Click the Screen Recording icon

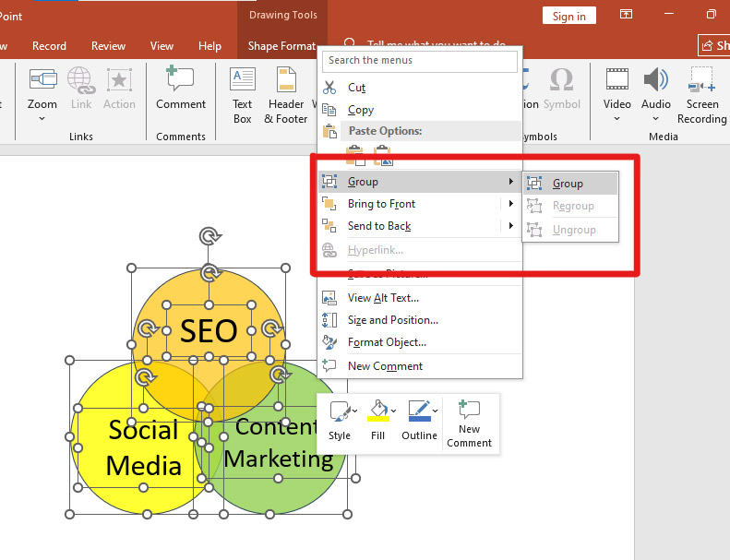pos(701,92)
